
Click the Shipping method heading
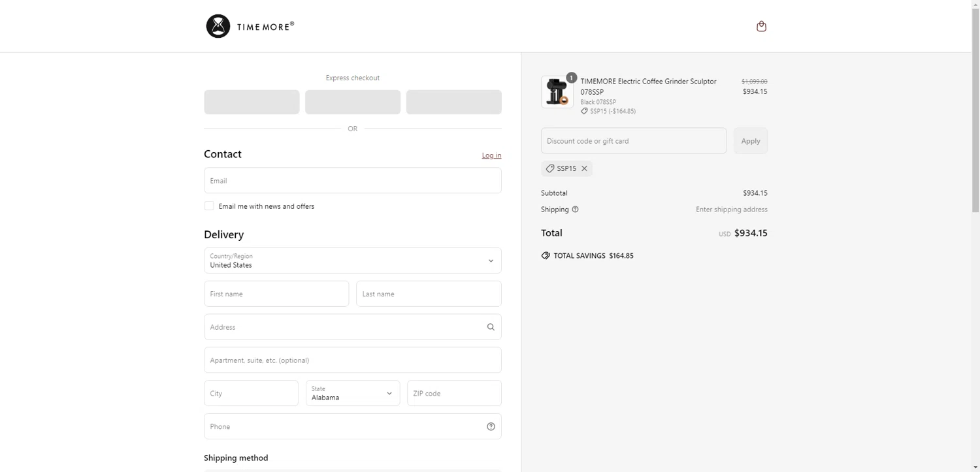point(236,458)
